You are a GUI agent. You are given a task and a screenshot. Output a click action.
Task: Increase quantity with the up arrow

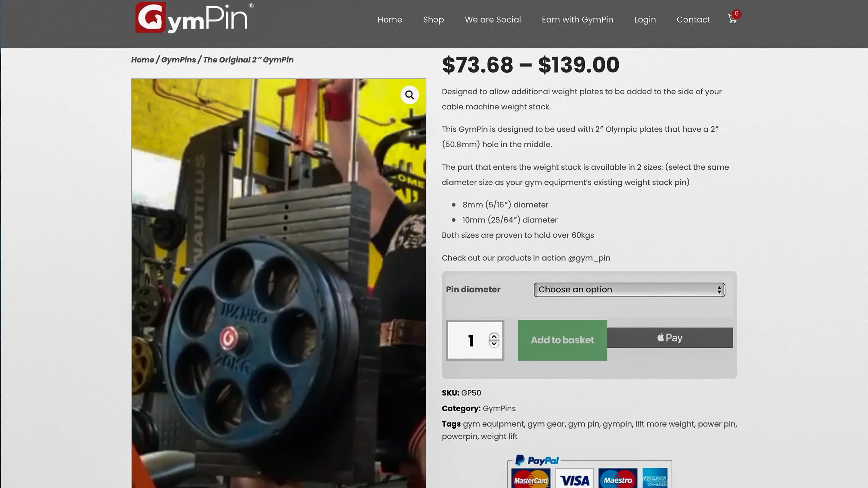pos(494,336)
